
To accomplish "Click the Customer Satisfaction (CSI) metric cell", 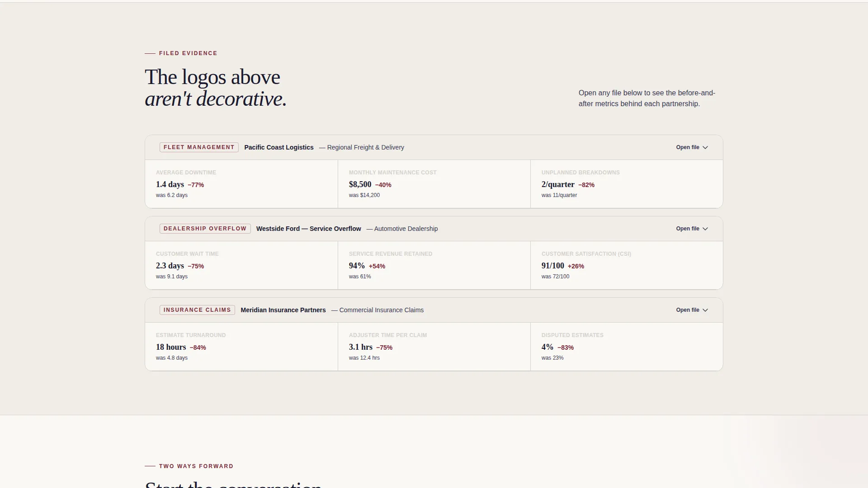I will point(627,265).
